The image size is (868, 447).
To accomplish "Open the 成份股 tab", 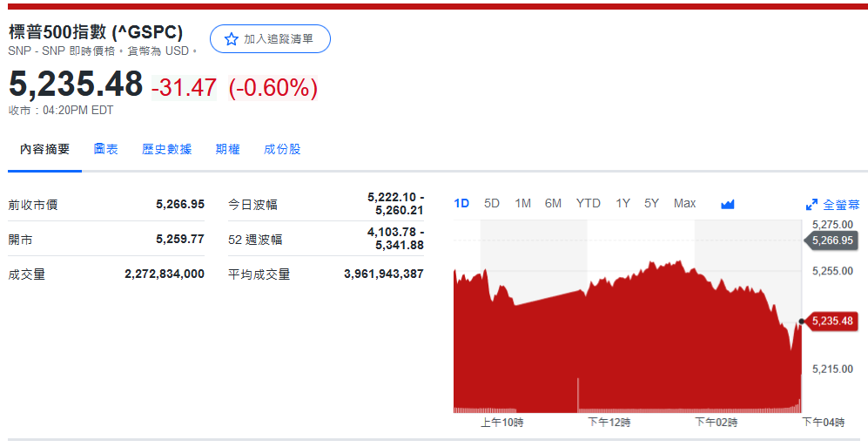I will point(282,149).
